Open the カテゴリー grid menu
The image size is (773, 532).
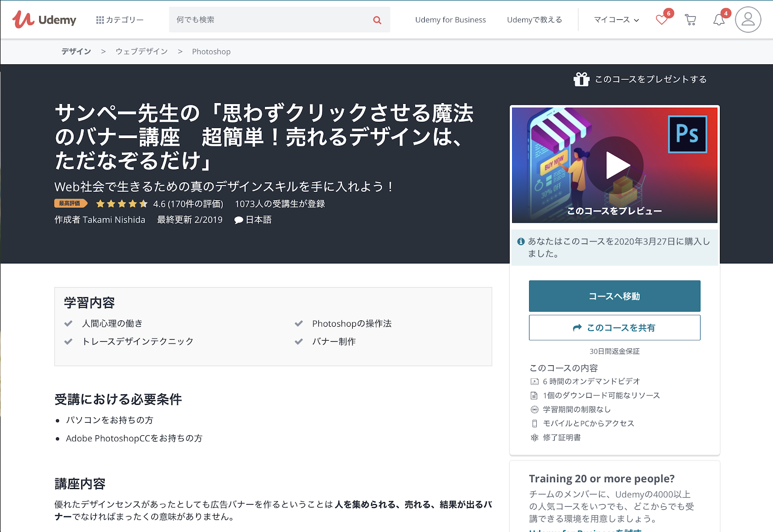coord(120,20)
